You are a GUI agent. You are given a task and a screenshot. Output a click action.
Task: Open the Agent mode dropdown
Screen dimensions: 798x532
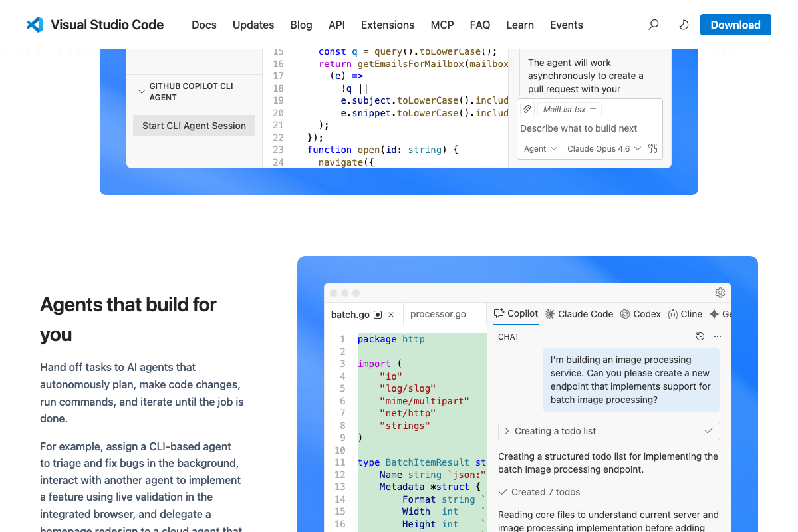(540, 148)
